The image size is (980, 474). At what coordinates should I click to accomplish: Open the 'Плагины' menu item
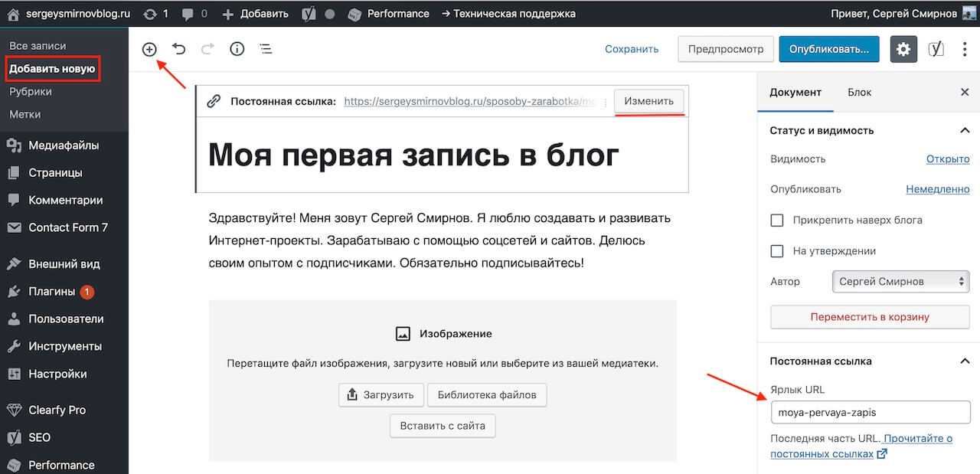(x=52, y=292)
